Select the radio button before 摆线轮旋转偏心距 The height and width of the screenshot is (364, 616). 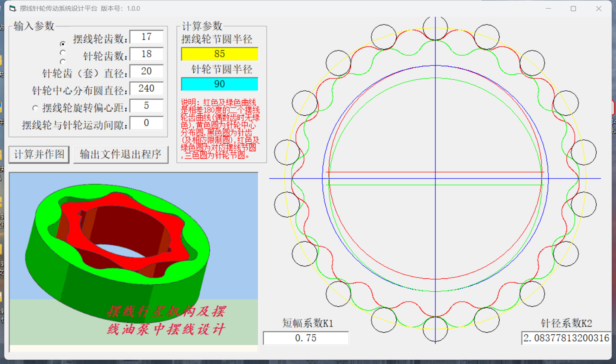35,108
